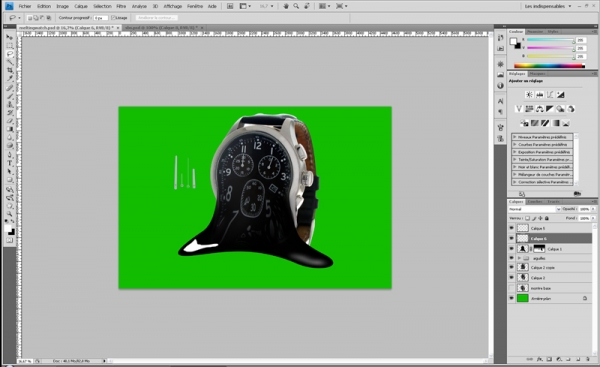Switch to the Masques tab
Screen dimensions: 600x367
coord(538,73)
